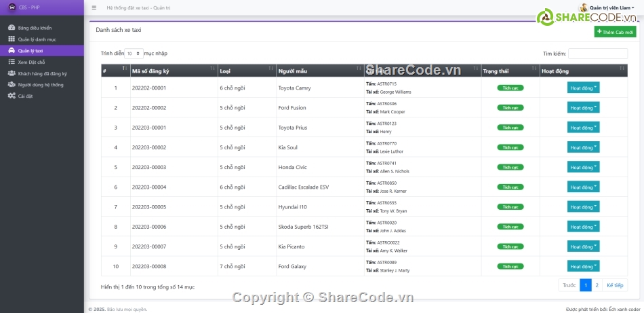This screenshot has width=644, height=313.
Task: Sort by Trạng thái column arrows
Action: [534, 69]
